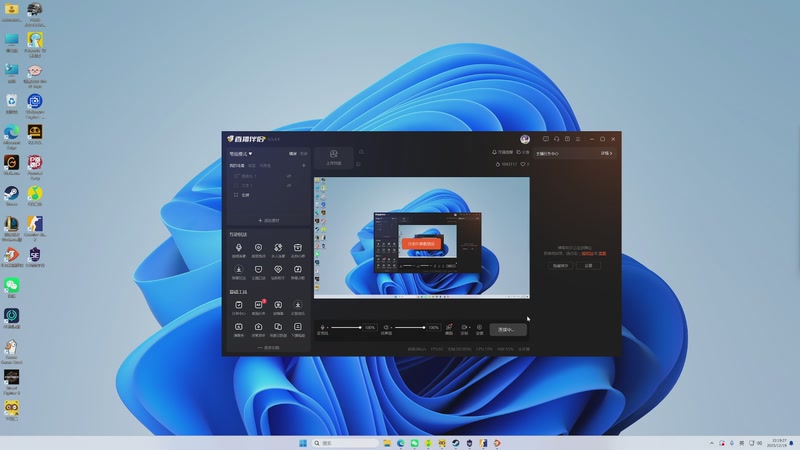This screenshot has height=450, width=800.
Task: Open the headset customer service icon
Action: (557, 139)
